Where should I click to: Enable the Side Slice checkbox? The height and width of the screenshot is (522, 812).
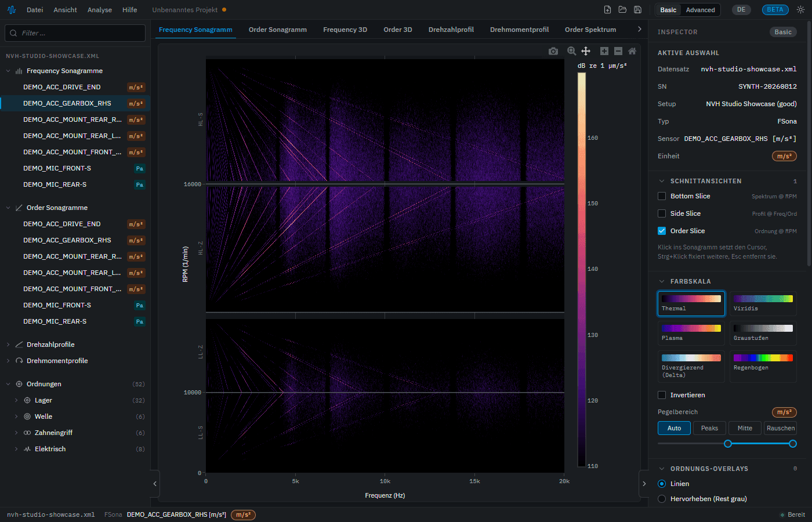[662, 213]
